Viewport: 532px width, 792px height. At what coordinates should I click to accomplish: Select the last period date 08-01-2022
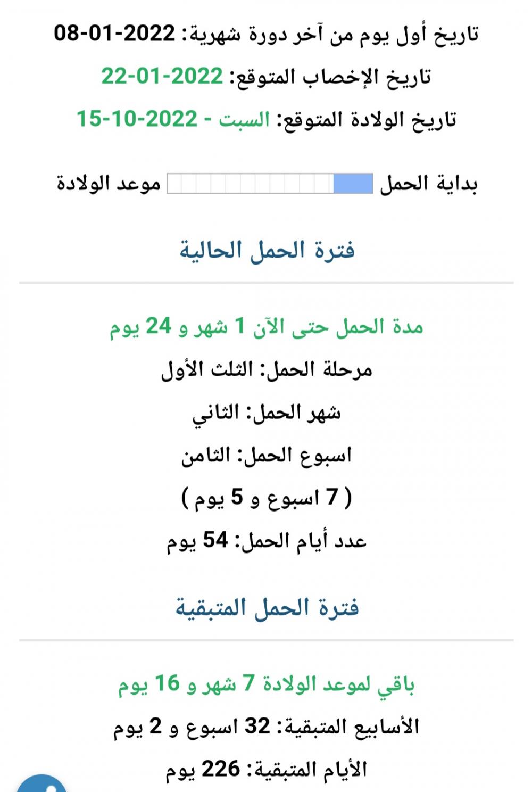click(x=114, y=34)
